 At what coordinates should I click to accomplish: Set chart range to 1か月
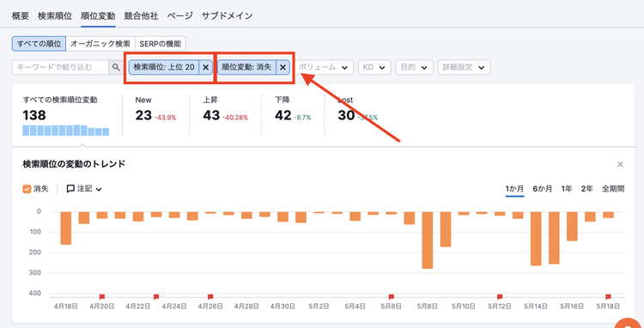pyautogui.click(x=514, y=189)
